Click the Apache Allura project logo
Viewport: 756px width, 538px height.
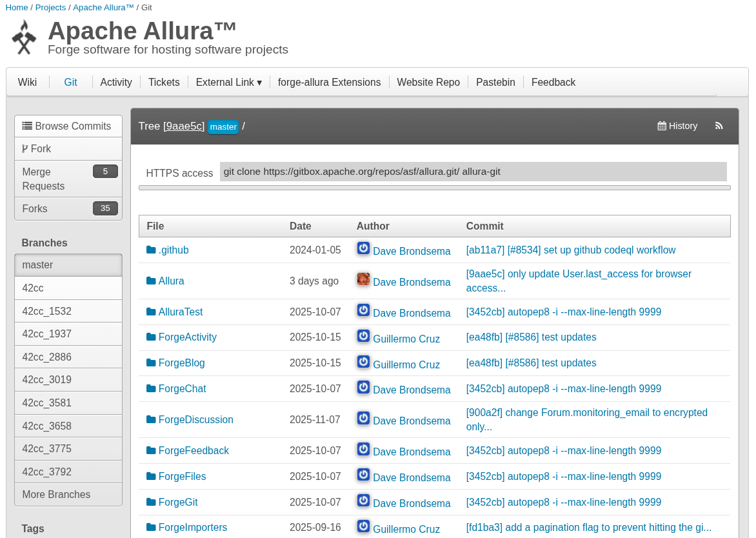pos(23,37)
